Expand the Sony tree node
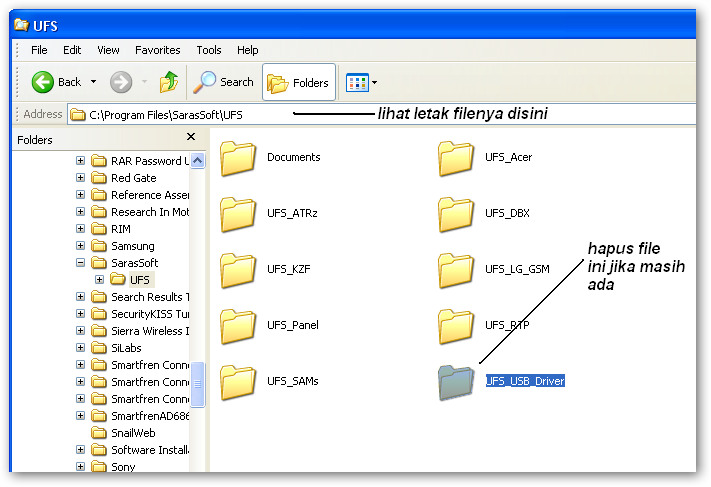The width and height of the screenshot is (711, 487). (80, 466)
